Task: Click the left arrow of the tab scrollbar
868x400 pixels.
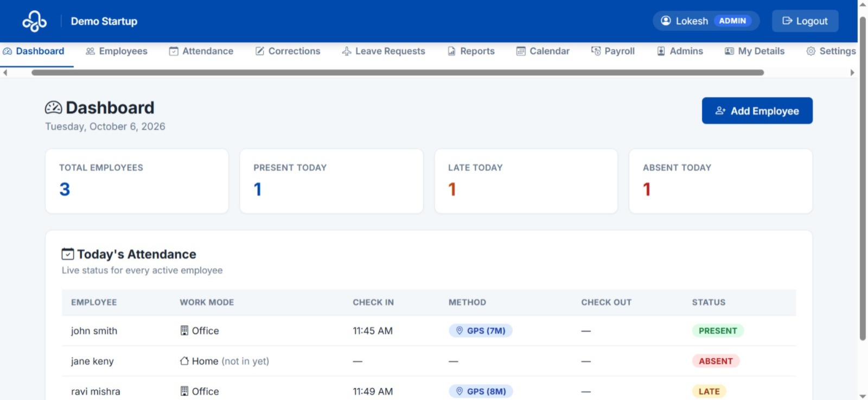Action: 5,72
